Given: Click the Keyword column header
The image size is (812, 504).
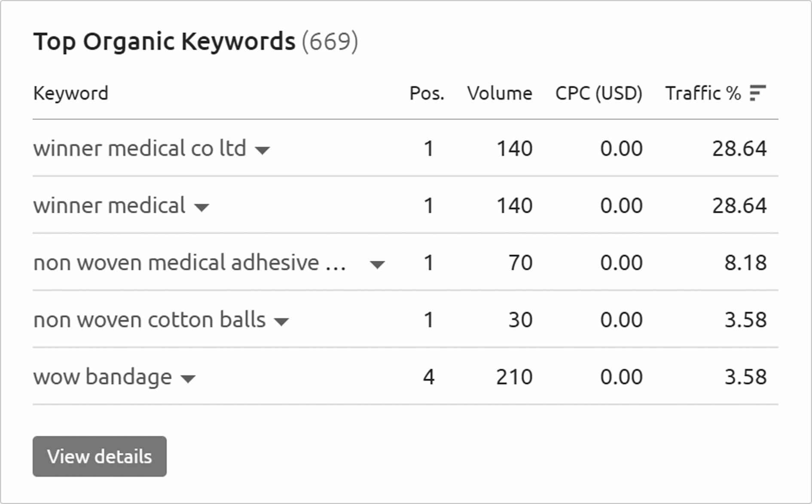Looking at the screenshot, I should (x=71, y=93).
